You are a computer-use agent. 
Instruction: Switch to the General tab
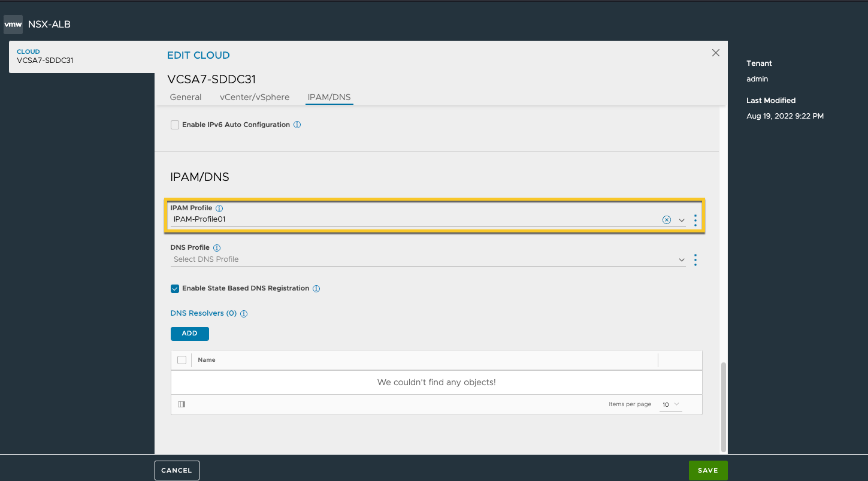[186, 97]
